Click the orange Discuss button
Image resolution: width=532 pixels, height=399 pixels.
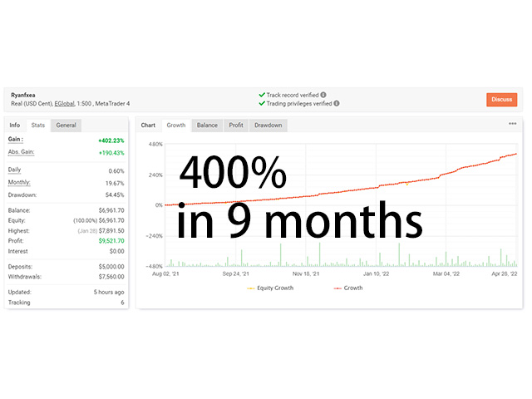point(501,100)
